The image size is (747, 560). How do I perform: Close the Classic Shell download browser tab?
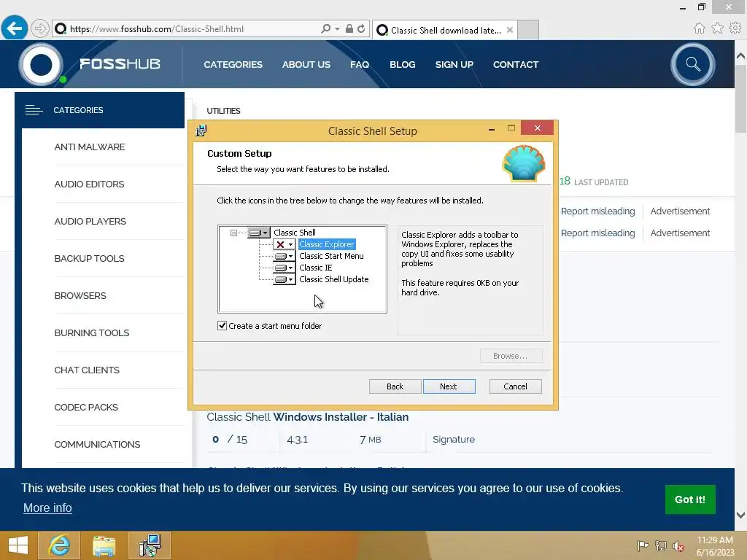coord(510,30)
